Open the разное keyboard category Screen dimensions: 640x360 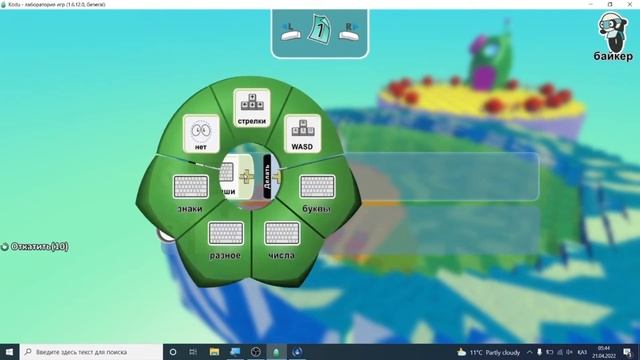click(225, 240)
